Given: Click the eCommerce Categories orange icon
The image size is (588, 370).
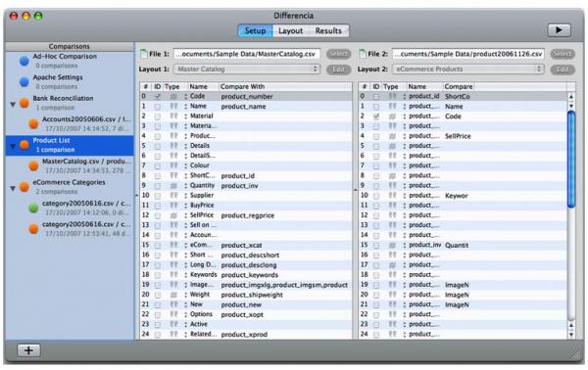Looking at the screenshot, I should click(x=24, y=187).
